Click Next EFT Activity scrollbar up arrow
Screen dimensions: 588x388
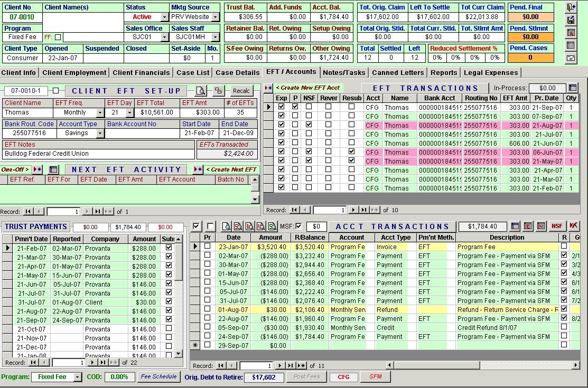point(255,179)
